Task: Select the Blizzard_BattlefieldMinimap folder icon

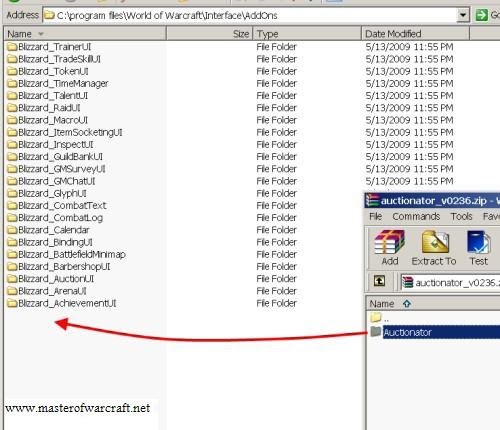Action: [x=12, y=254]
